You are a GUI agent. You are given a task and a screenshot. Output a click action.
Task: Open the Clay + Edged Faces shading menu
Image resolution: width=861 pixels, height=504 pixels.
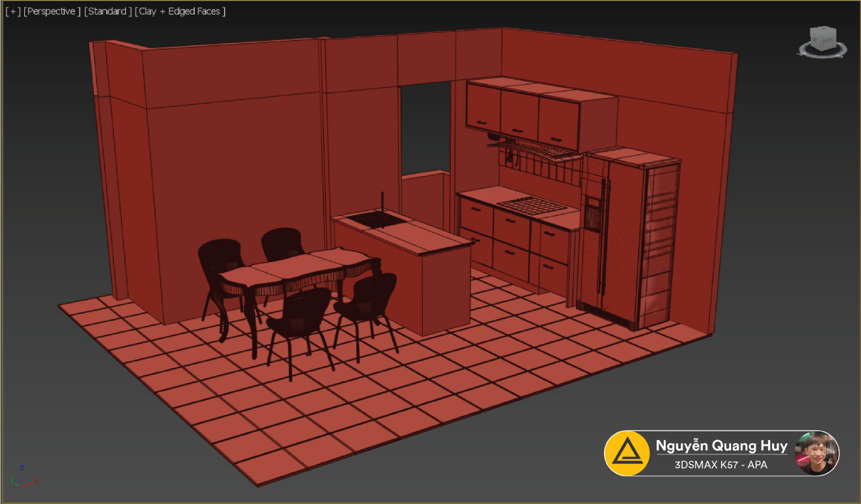[x=180, y=12]
